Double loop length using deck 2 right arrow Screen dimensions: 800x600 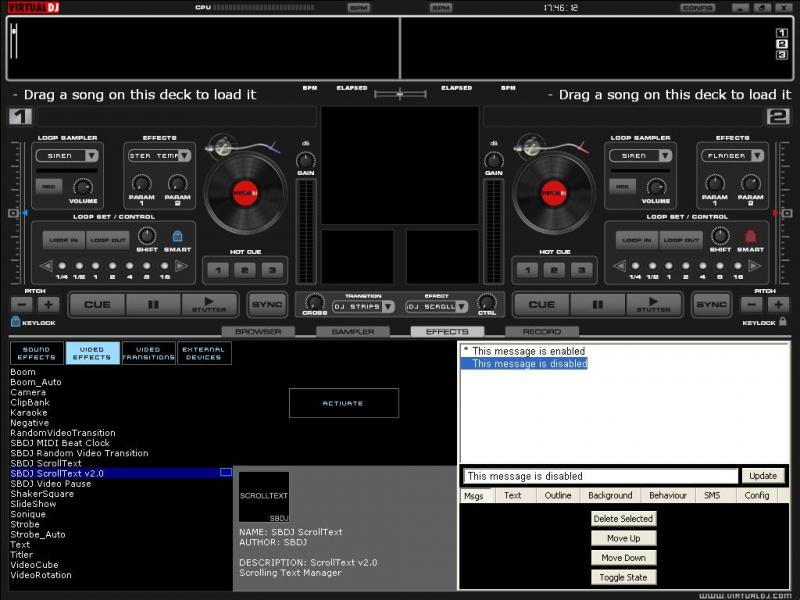click(755, 266)
